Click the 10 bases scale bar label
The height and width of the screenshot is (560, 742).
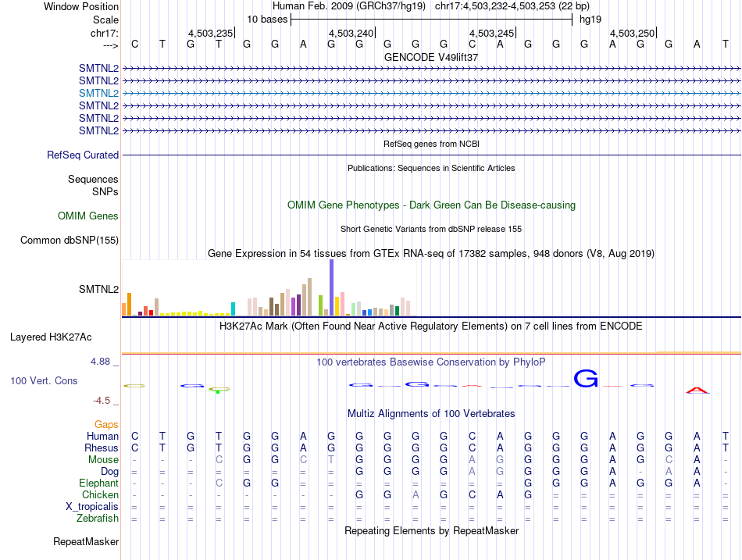pyautogui.click(x=267, y=20)
